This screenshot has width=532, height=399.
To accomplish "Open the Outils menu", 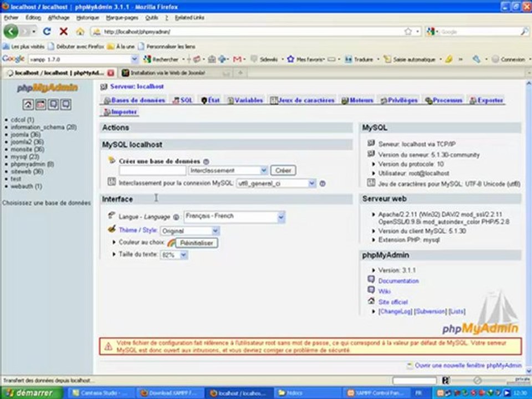I will coord(152,18).
